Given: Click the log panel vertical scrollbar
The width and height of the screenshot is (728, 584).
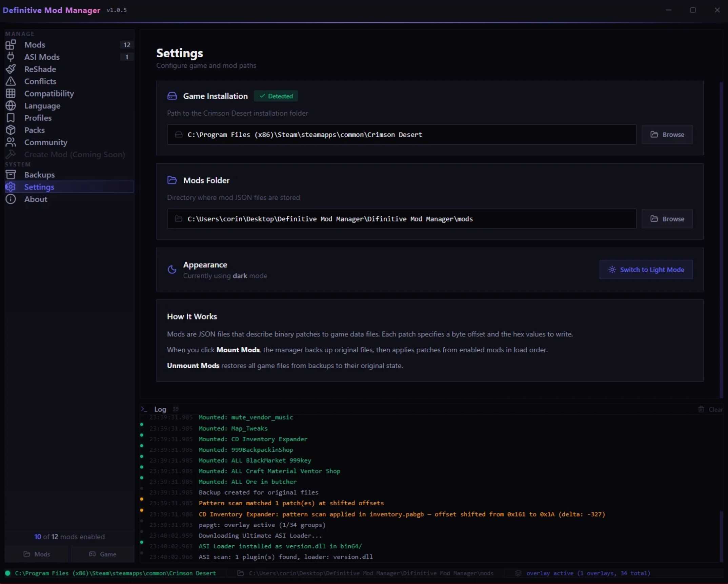Looking at the screenshot, I should pos(721,536).
